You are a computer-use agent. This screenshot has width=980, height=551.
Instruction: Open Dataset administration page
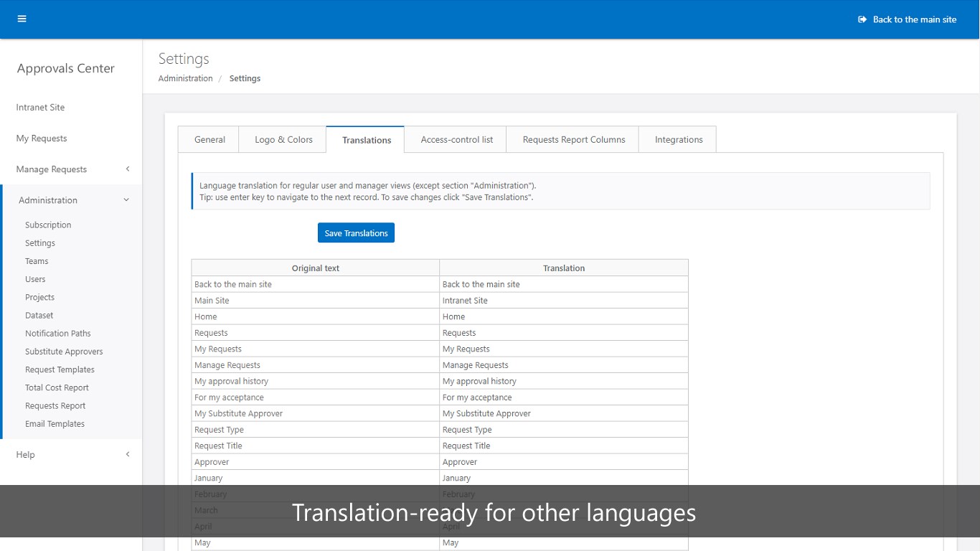pyautogui.click(x=39, y=315)
